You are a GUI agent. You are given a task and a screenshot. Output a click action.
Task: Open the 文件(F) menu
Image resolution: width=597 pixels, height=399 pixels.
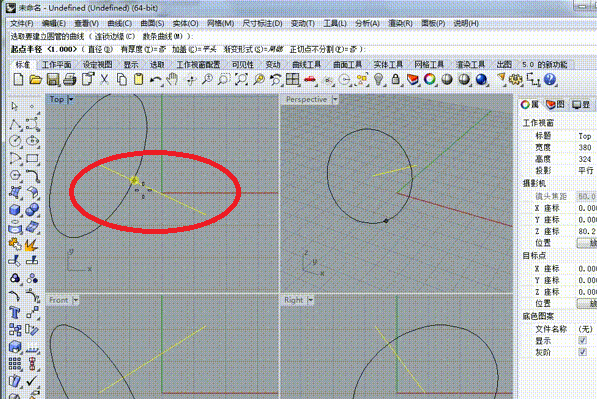[21, 23]
